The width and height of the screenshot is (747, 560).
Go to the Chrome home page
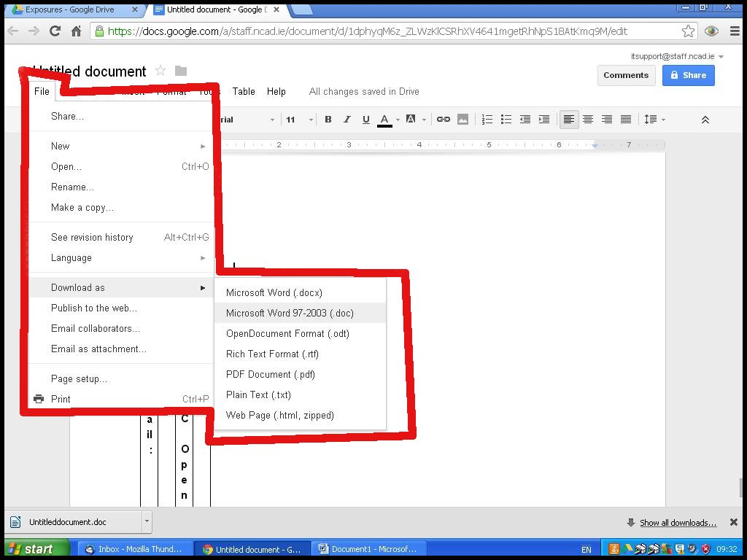(x=76, y=31)
